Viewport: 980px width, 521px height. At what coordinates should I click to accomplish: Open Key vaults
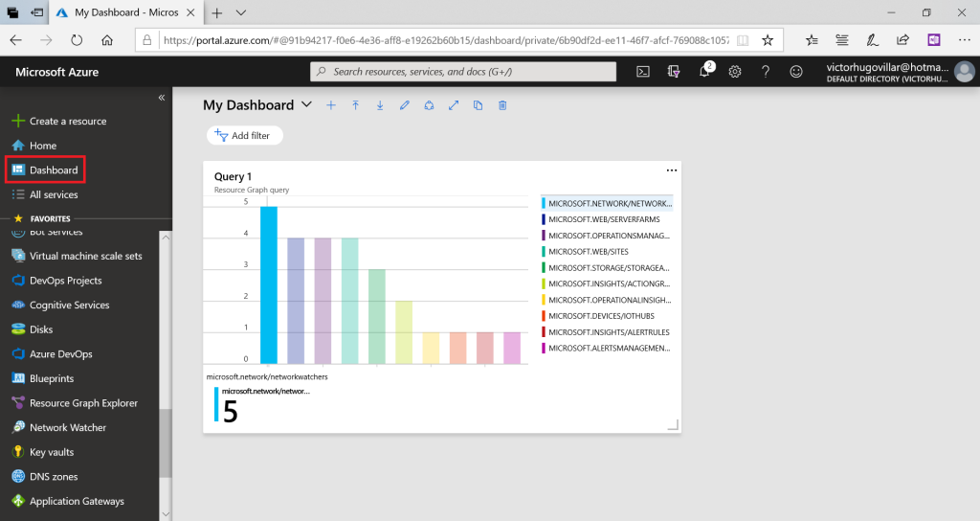point(42,452)
